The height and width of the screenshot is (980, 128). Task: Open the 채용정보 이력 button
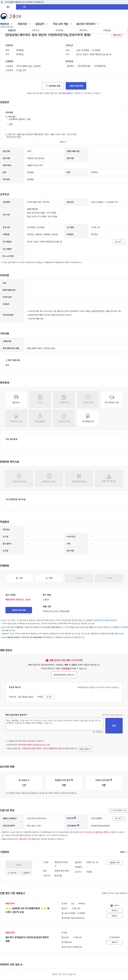coord(114,863)
